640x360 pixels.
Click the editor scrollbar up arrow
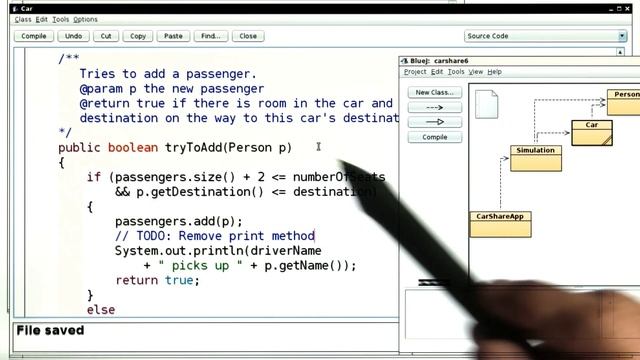[x=620, y=52]
